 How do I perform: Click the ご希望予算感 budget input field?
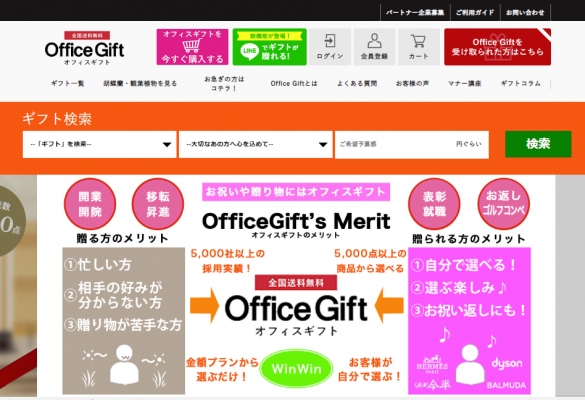point(412,144)
